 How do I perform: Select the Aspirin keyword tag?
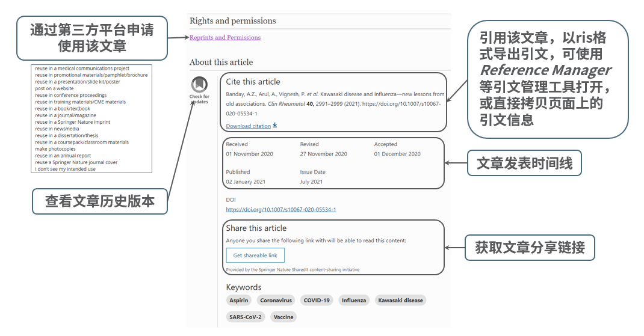[x=238, y=301]
